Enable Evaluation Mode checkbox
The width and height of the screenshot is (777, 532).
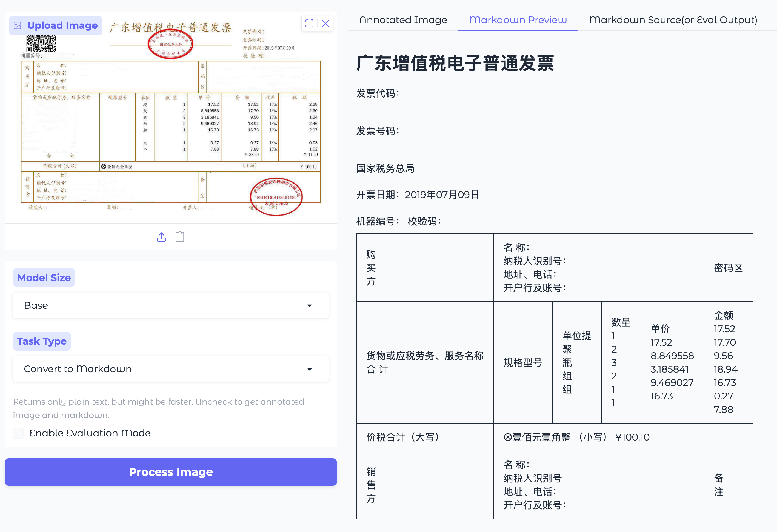point(18,433)
